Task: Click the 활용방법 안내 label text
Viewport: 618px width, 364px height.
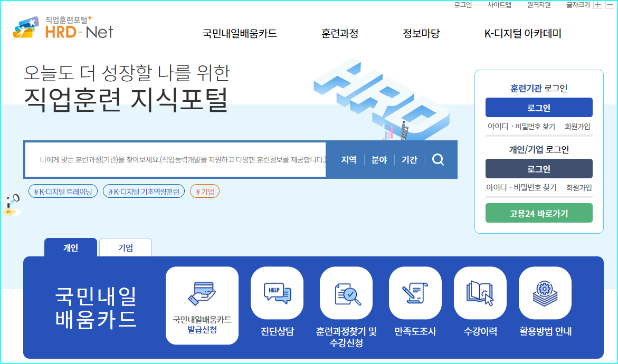Action: click(x=545, y=331)
